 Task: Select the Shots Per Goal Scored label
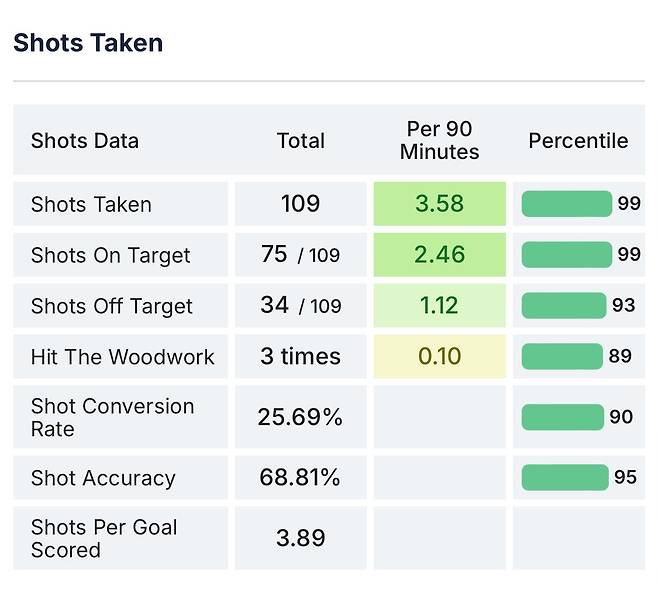click(x=104, y=538)
